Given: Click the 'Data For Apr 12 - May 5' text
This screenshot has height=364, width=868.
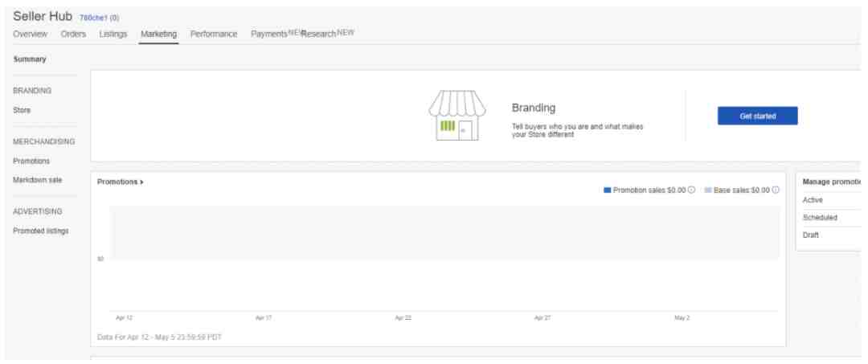Looking at the screenshot, I should pos(159,337).
